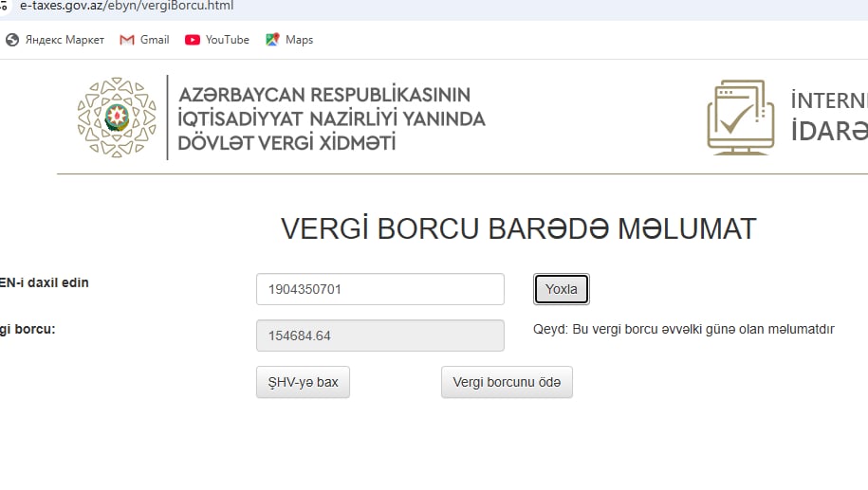868x490 pixels.
Task: Focus the VÖEN input containing 1904350701
Action: coord(379,289)
